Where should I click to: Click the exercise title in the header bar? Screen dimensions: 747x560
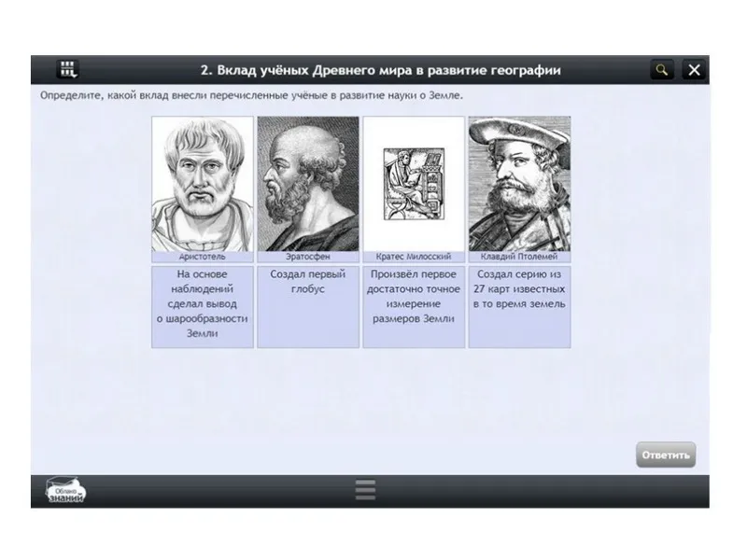[381, 70]
